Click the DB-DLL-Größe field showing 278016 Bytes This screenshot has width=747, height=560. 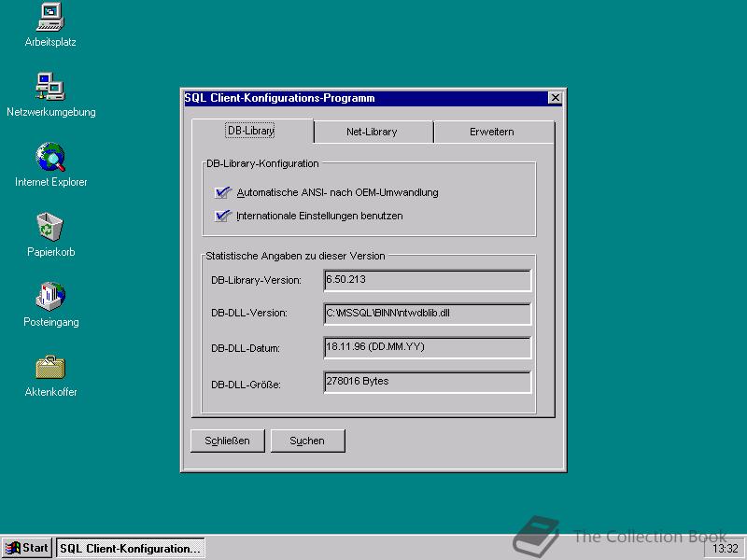click(428, 382)
